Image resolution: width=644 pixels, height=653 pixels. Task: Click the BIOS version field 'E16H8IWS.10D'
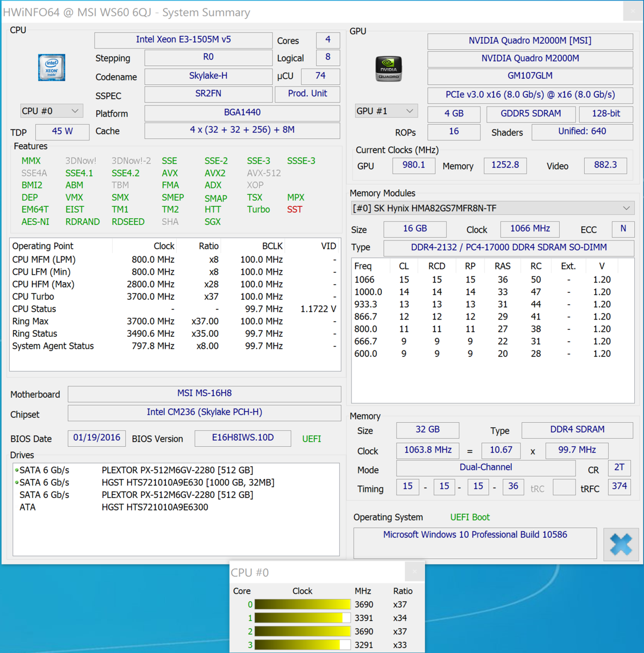point(243,438)
